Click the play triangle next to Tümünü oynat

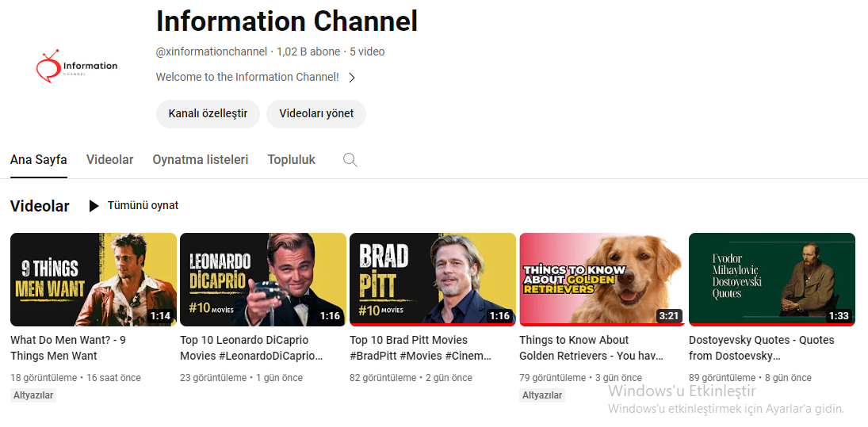(94, 206)
